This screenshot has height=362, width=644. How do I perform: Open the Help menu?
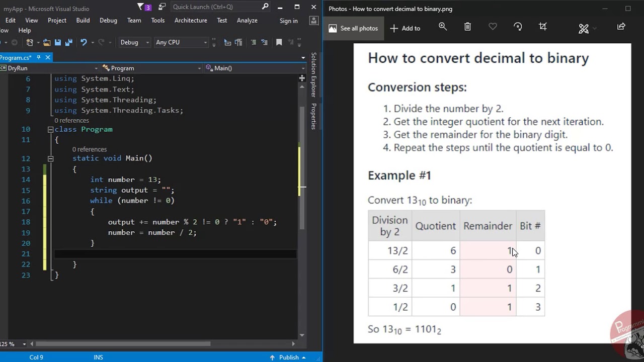point(24,30)
